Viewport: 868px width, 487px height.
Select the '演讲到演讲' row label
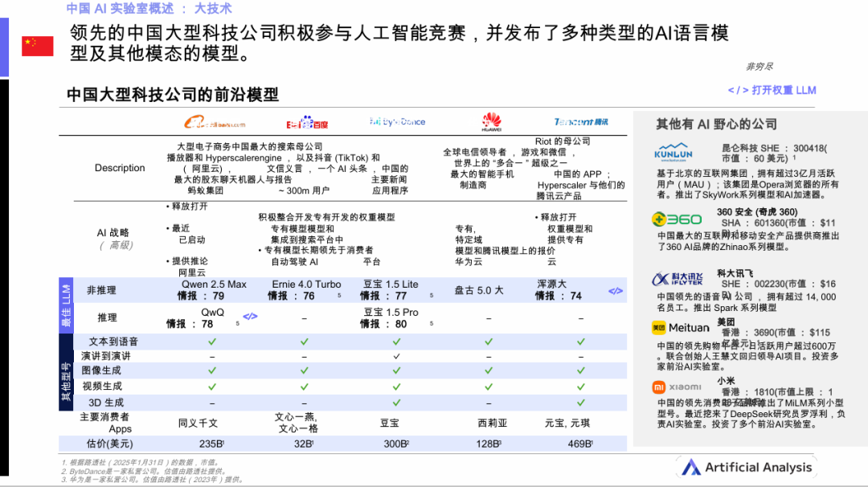(x=106, y=356)
